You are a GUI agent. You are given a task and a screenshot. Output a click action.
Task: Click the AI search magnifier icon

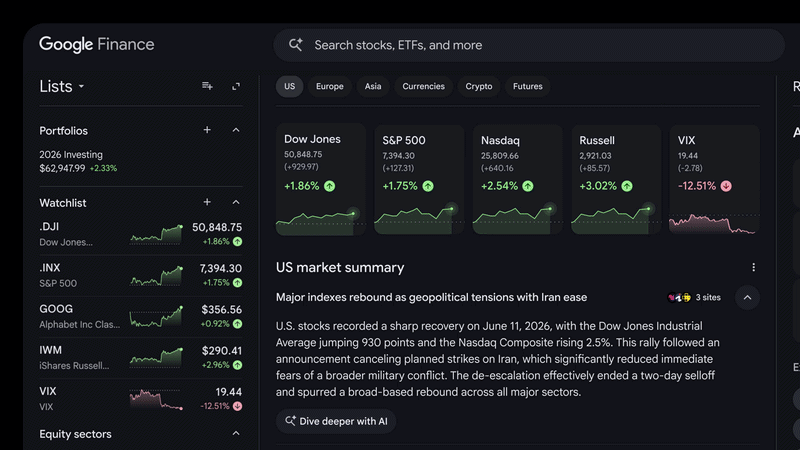tap(295, 45)
